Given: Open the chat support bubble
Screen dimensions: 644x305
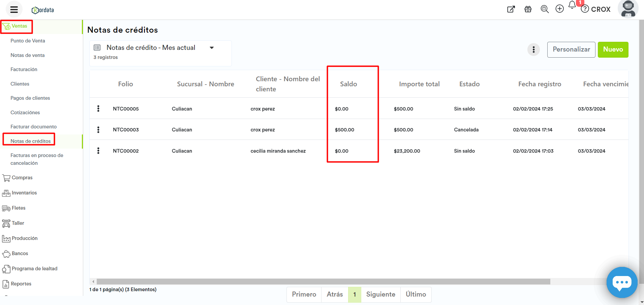Looking at the screenshot, I should pos(621,282).
